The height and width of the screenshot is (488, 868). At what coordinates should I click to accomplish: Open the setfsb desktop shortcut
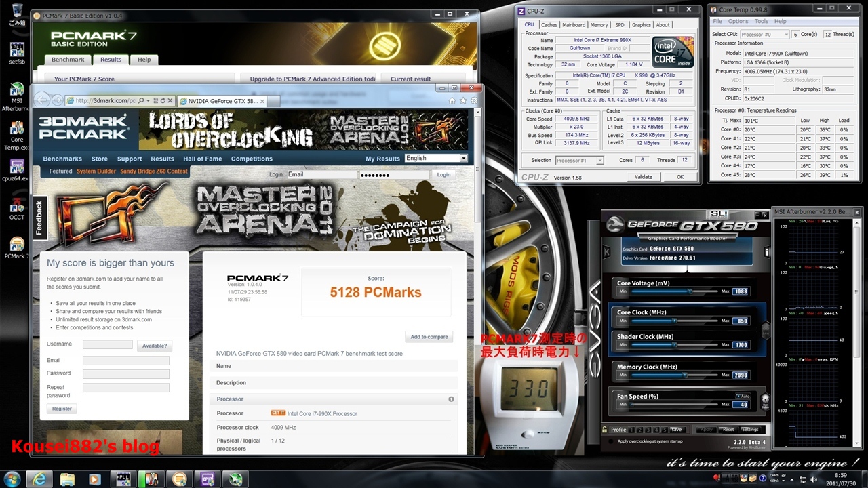tap(17, 55)
